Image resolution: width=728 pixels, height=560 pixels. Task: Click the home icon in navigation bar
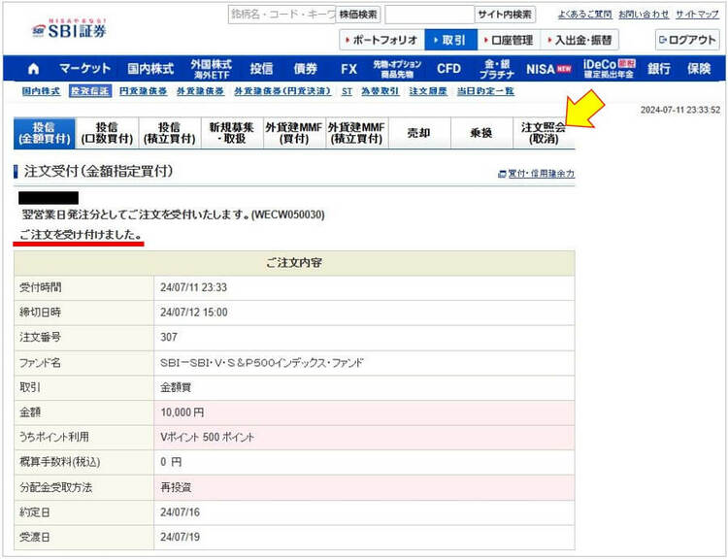click(33, 69)
